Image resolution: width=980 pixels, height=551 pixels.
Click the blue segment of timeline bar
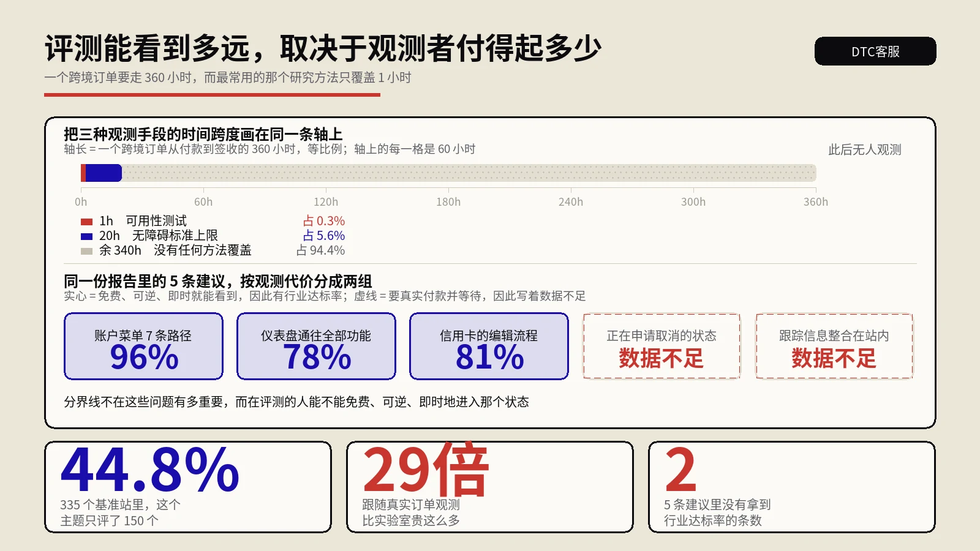tap(104, 173)
